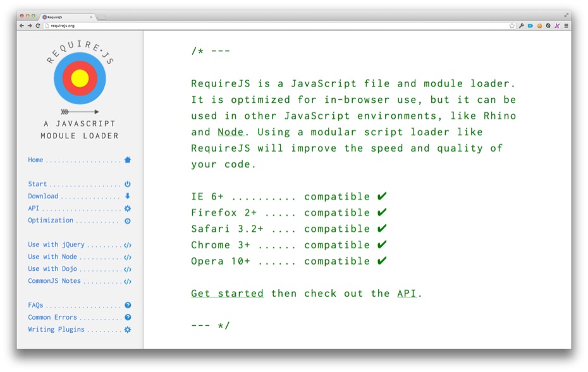Open the Use with jQuery link

tap(56, 244)
